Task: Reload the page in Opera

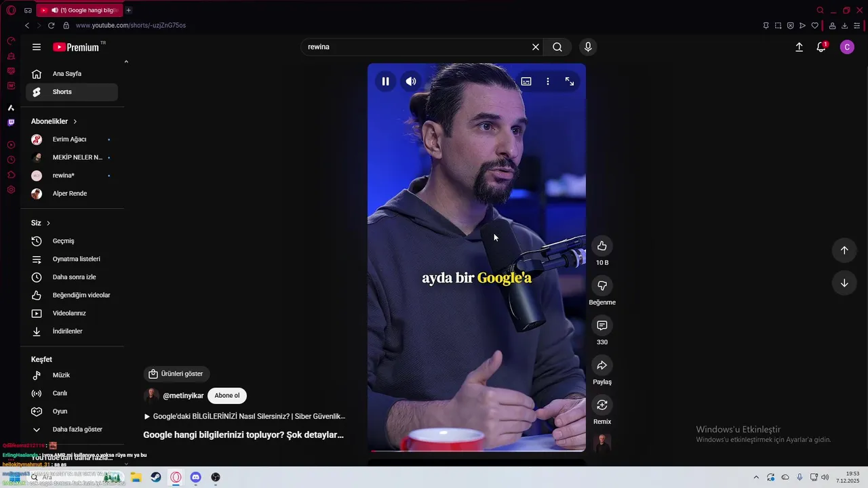Action: [x=51, y=25]
